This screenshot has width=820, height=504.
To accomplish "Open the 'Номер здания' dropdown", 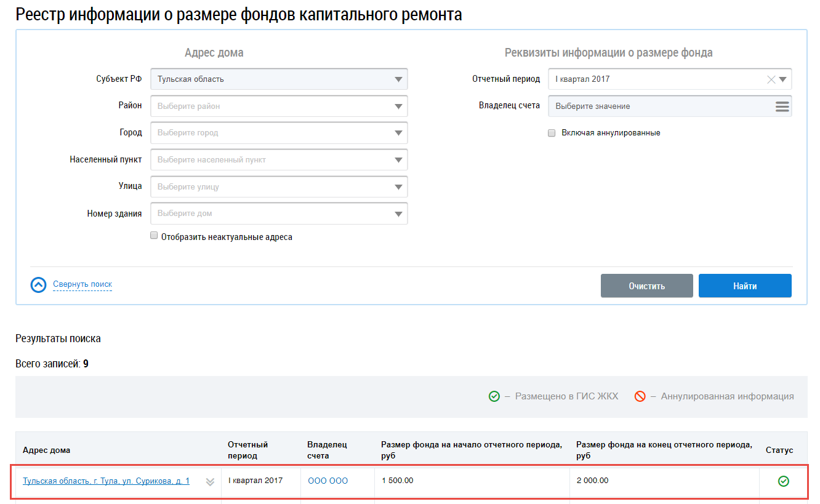I will 398,214.
